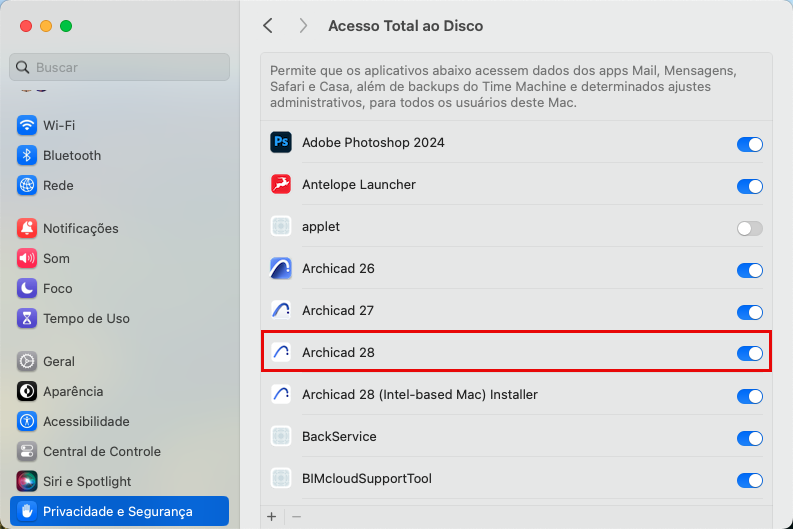
Task: Select the applet row name
Action: [x=321, y=227]
